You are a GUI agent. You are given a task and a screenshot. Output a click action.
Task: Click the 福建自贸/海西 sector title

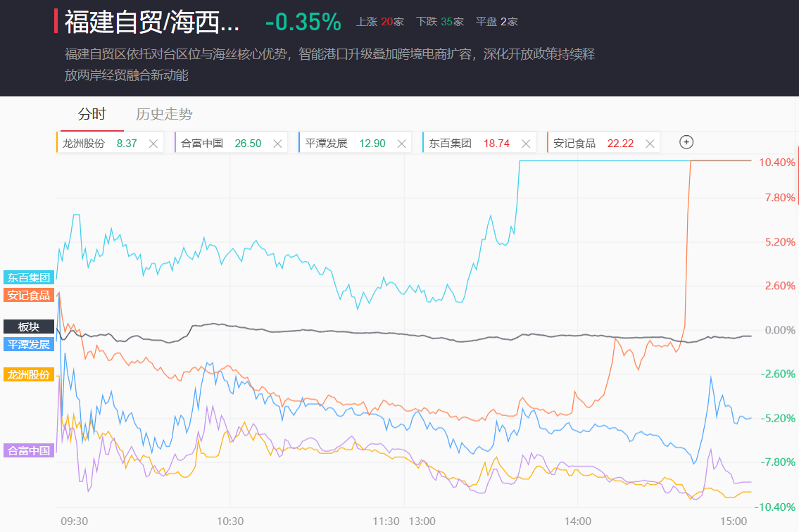pos(152,22)
